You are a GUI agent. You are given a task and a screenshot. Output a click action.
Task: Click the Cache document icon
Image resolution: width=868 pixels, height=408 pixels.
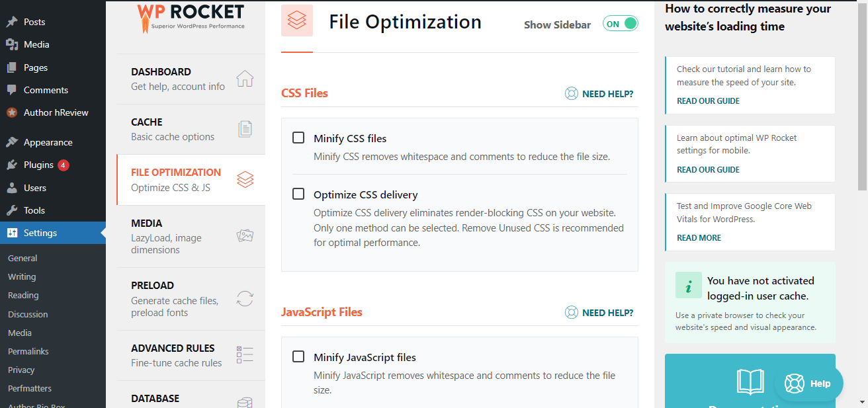245,129
